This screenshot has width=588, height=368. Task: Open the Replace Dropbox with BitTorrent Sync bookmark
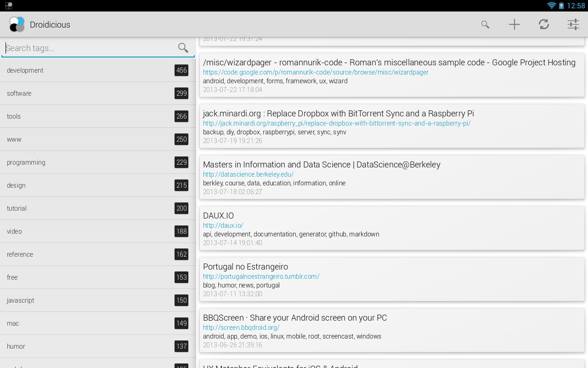(x=339, y=114)
